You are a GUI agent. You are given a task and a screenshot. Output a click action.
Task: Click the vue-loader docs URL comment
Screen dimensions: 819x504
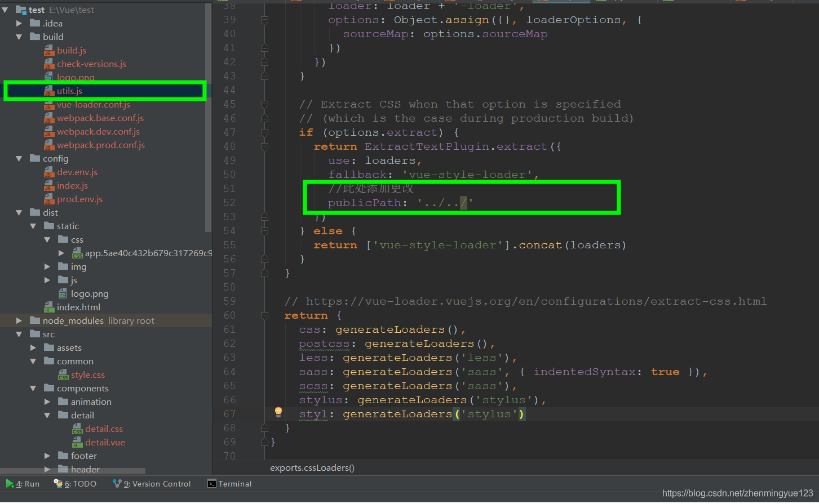tap(525, 301)
